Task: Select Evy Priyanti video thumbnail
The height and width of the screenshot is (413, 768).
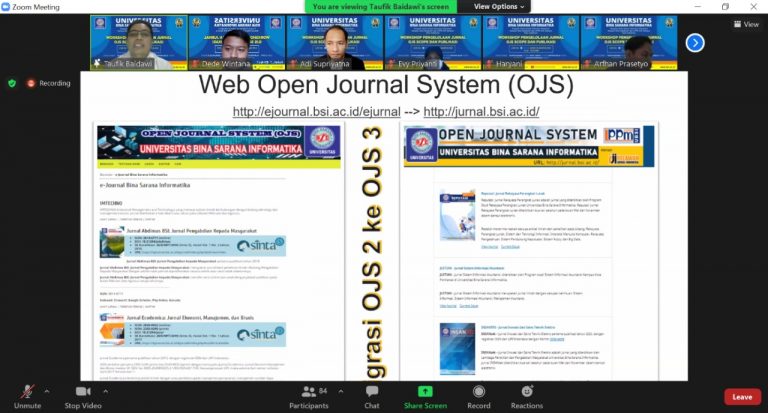Action: [x=433, y=43]
